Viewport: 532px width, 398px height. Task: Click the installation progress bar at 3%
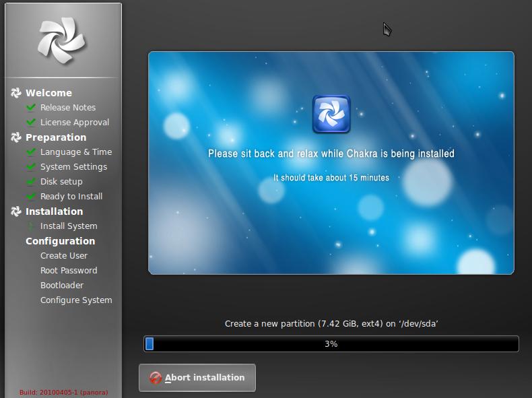(331, 344)
